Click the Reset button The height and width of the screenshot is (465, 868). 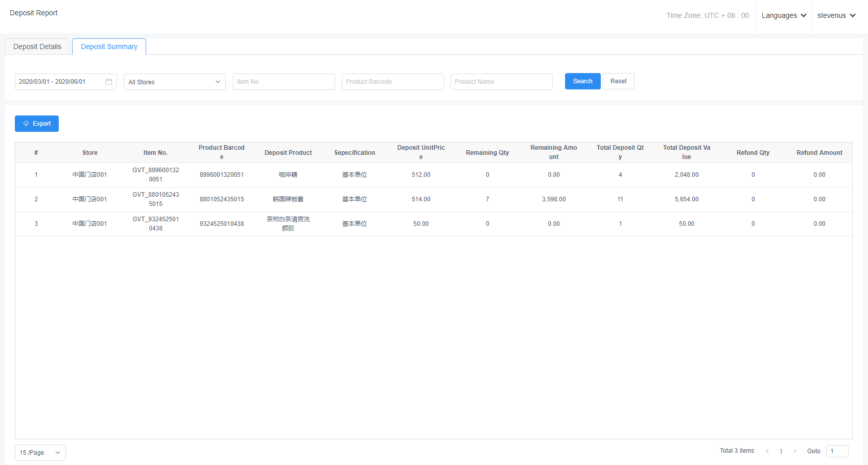point(618,81)
